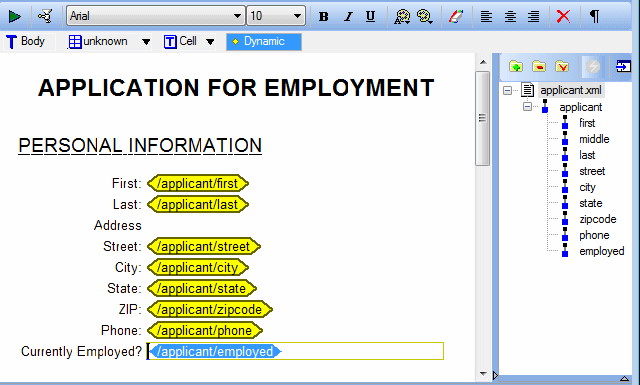Select the zipcode element in the tree

(598, 219)
